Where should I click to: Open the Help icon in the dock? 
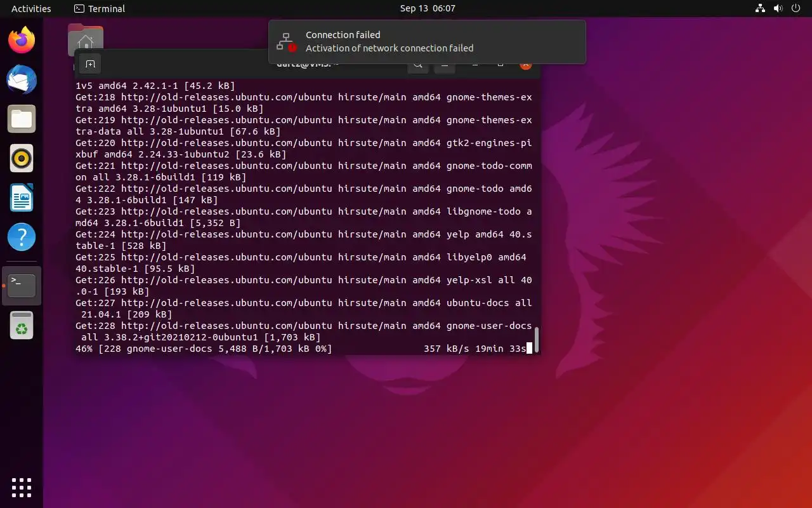click(x=22, y=237)
